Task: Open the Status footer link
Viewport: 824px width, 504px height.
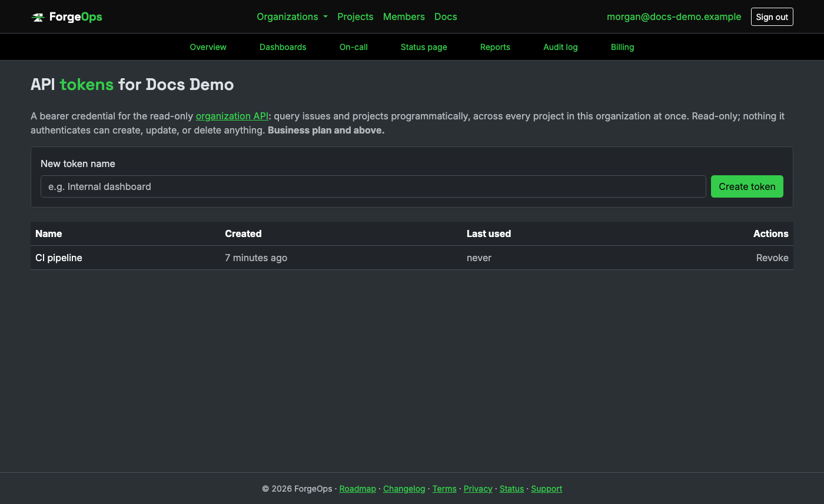Action: [x=511, y=489]
